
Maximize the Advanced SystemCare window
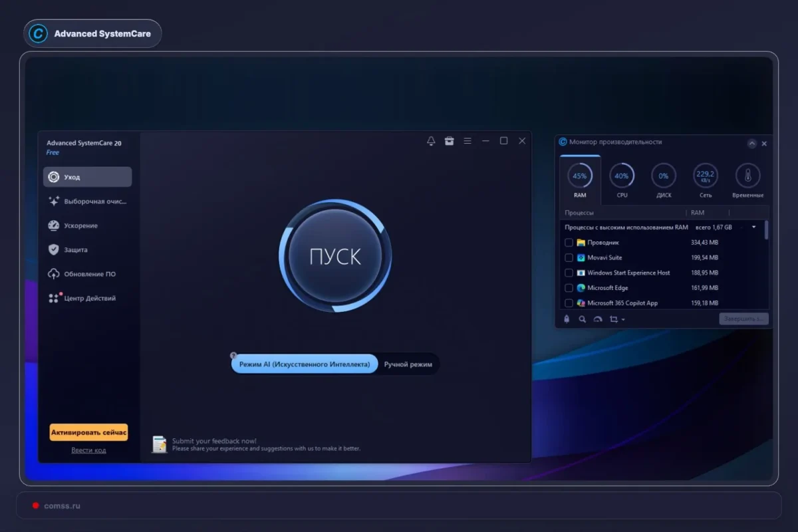point(503,141)
